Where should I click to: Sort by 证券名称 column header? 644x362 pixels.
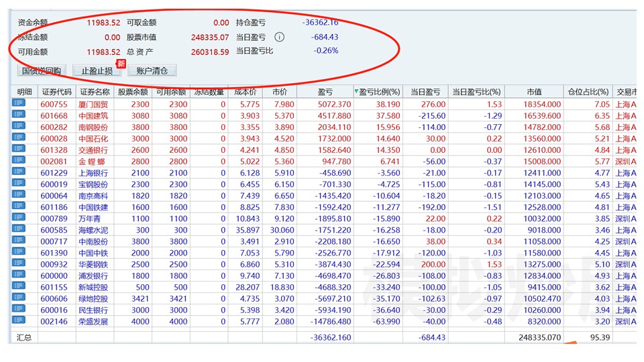pyautogui.click(x=95, y=92)
